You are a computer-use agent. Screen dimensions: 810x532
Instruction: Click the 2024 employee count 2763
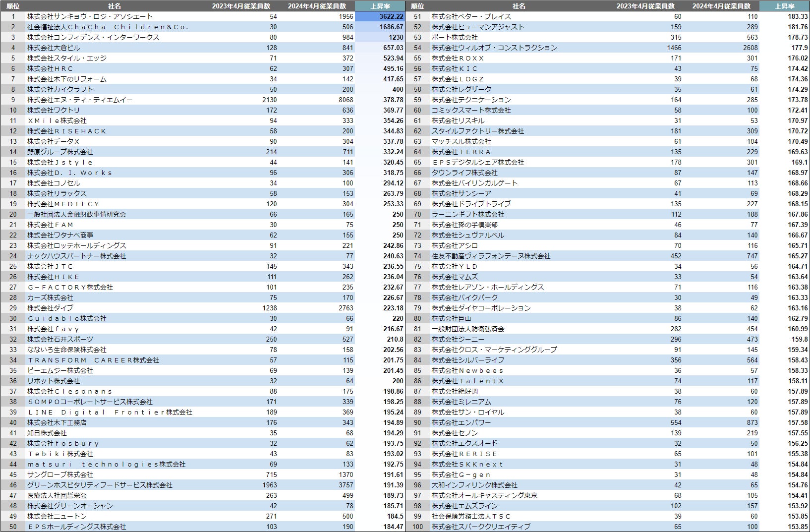346,308
